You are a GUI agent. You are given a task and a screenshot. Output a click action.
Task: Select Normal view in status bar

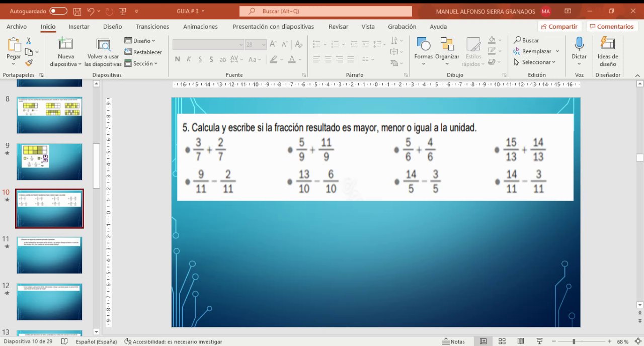(x=483, y=341)
